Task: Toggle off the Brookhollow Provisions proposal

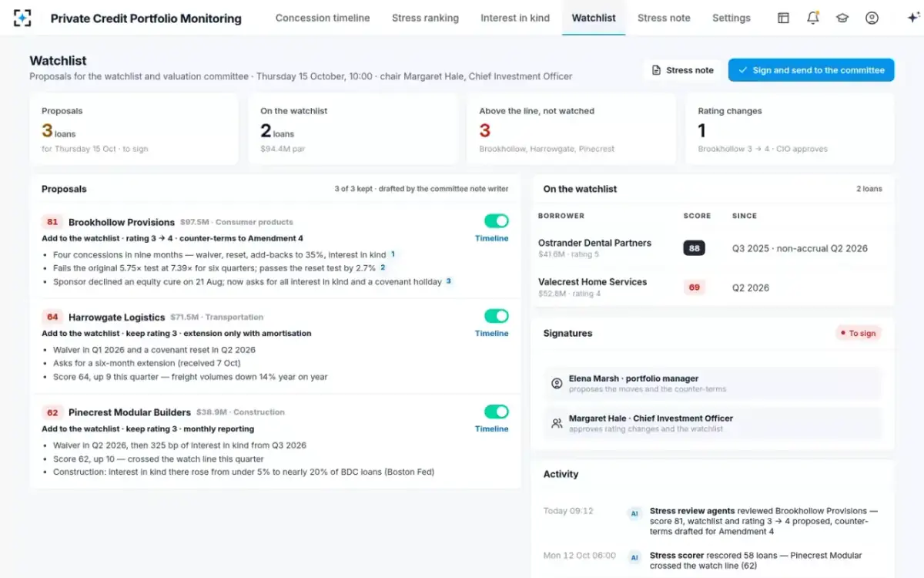Action: click(x=497, y=221)
